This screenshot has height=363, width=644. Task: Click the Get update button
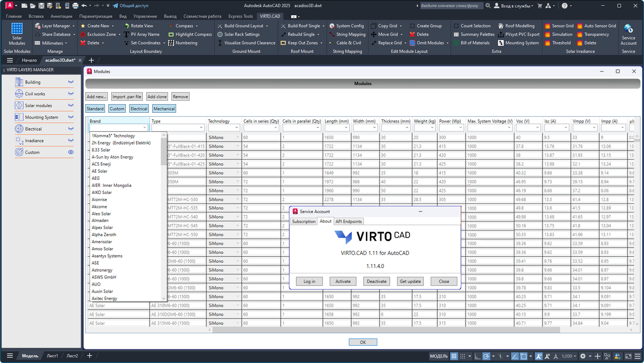coord(411,281)
